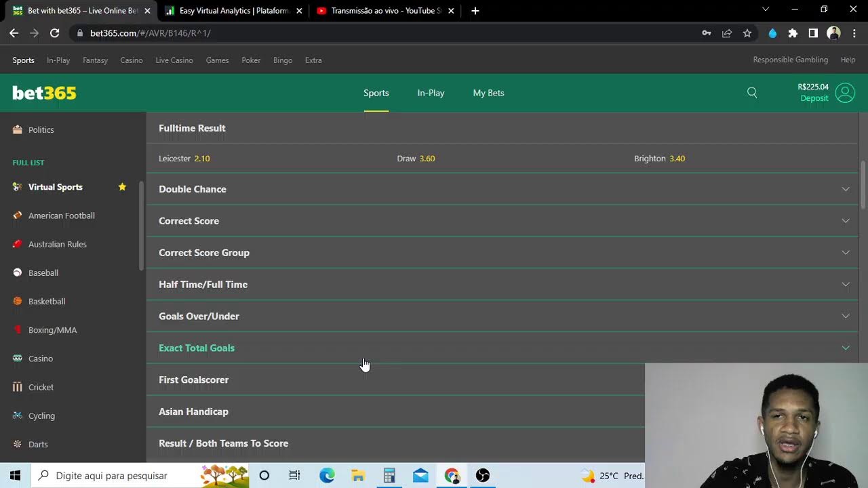
Task: Click the Windows taskbar search box
Action: (141, 475)
